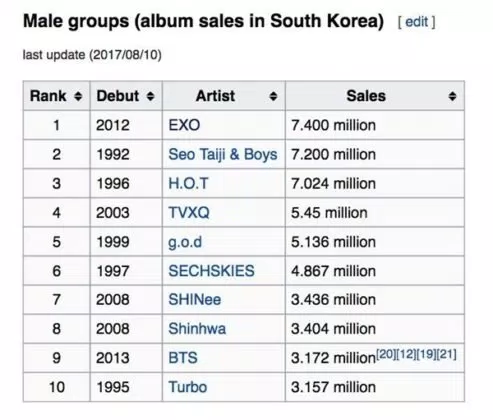
Task: Open the Turbo artist link
Action: 188,387
